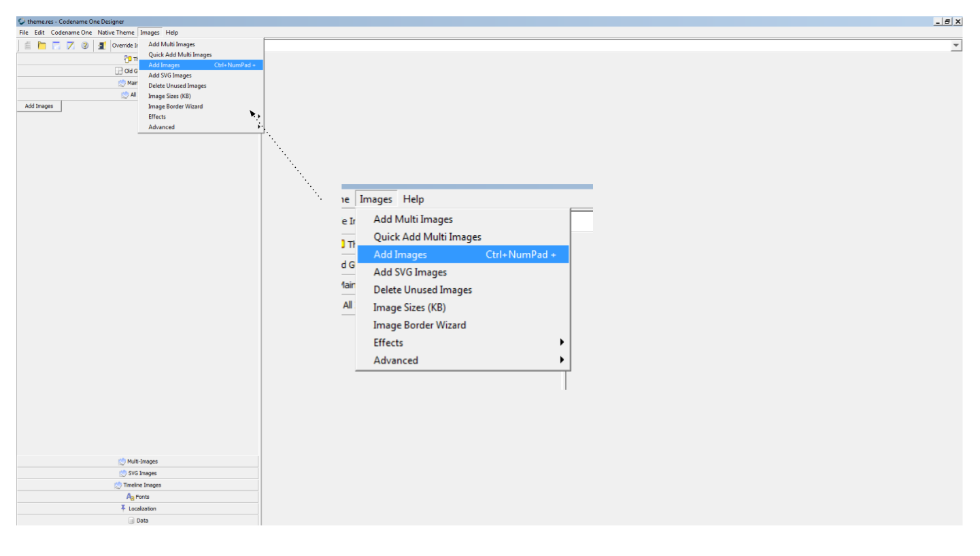Screen dimensions: 980x556
Task: Open the Data section
Action: [x=137, y=521]
